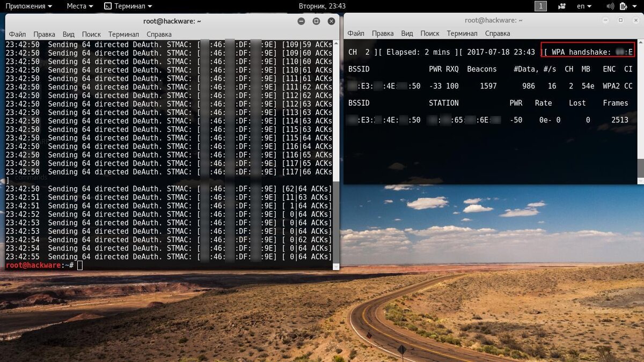Open Терминал menu in left terminal window

pyautogui.click(x=123, y=34)
